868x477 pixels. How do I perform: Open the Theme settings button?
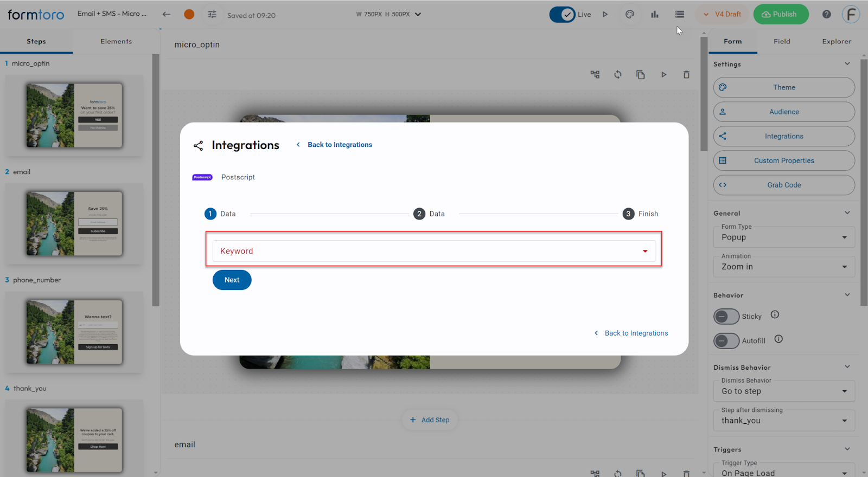pos(784,87)
